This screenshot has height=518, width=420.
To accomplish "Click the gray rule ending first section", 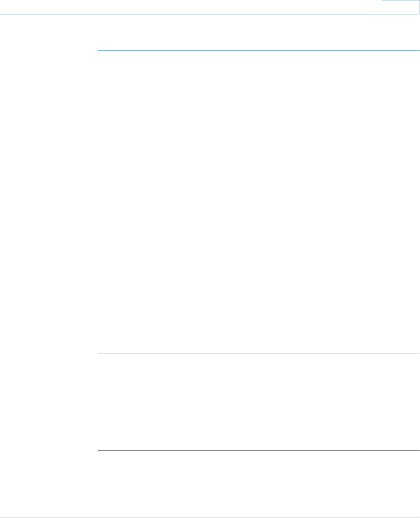I will tap(258, 287).
